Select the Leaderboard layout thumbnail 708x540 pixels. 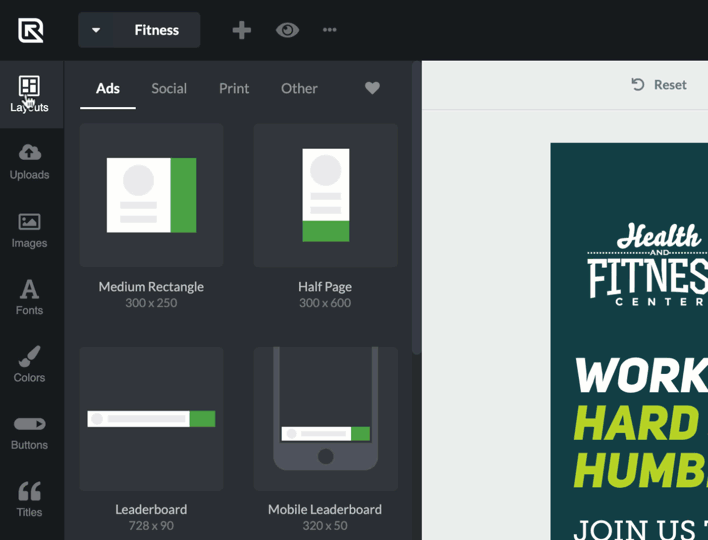[151, 419]
